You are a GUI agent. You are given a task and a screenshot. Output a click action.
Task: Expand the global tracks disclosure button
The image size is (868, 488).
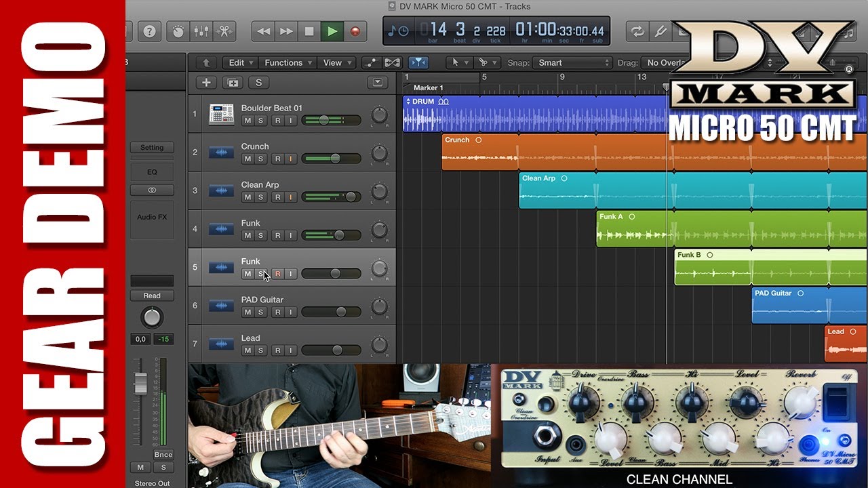[377, 83]
